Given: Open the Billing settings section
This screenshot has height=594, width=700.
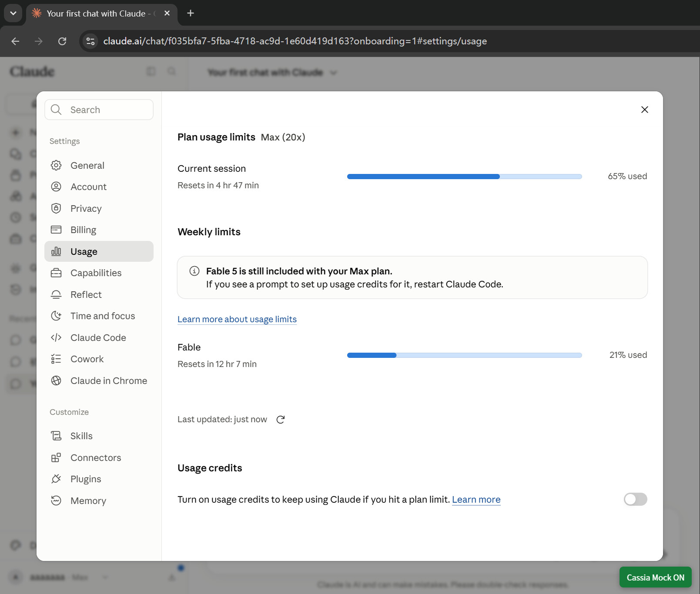Looking at the screenshot, I should tap(99, 230).
